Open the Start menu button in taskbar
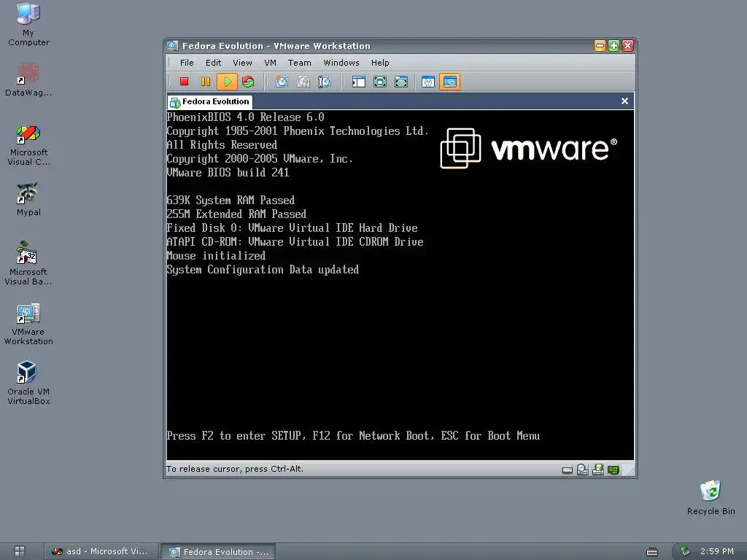The width and height of the screenshot is (747, 560). point(20,551)
